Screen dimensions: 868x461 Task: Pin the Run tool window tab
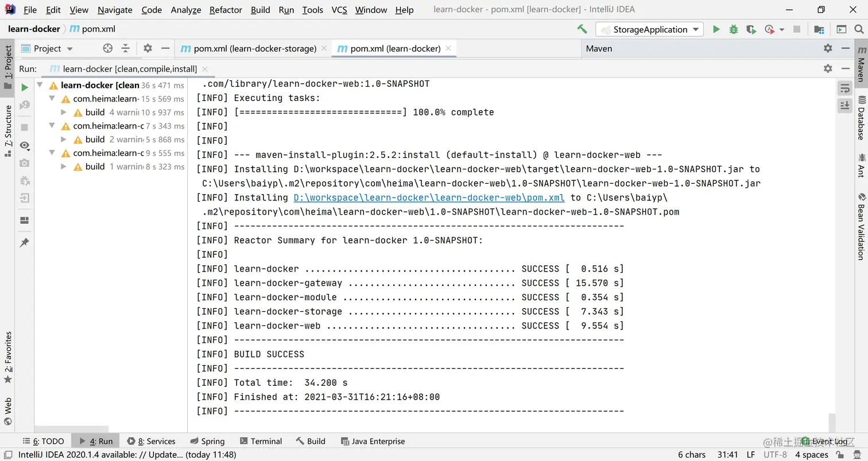[x=24, y=242]
